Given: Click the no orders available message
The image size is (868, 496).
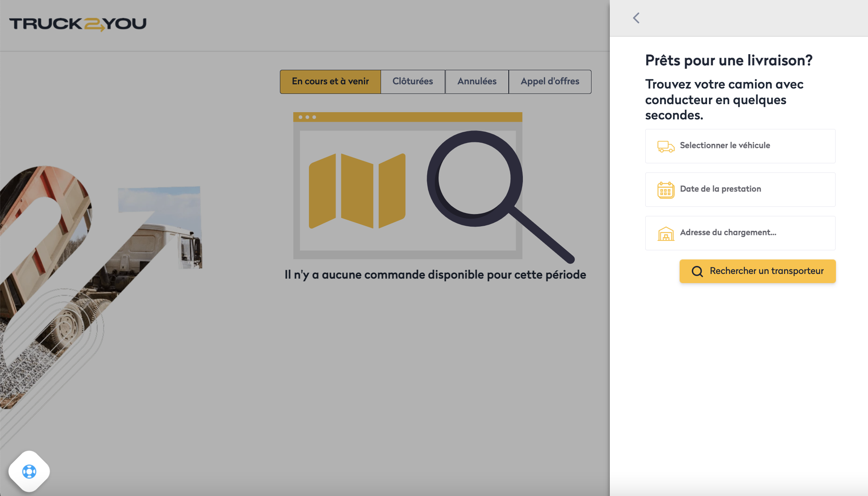Looking at the screenshot, I should coord(435,275).
